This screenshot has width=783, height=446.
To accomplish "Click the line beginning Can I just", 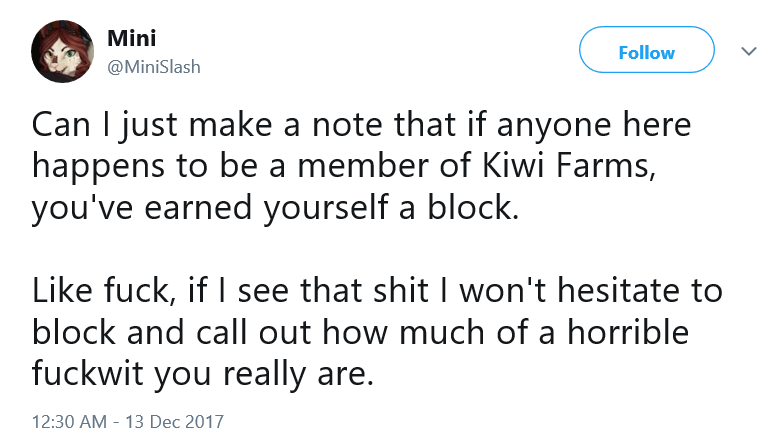I will 362,125.
